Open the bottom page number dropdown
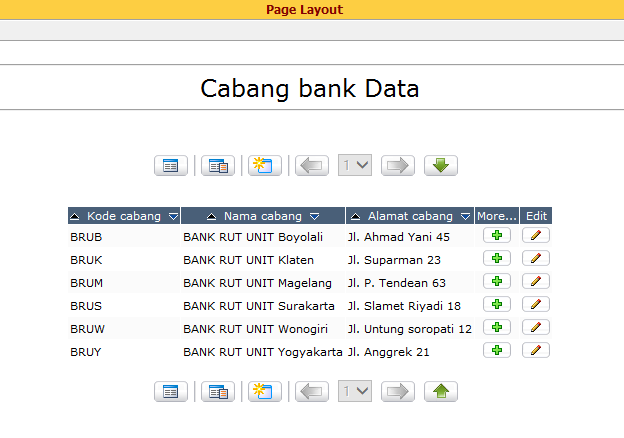 click(355, 391)
